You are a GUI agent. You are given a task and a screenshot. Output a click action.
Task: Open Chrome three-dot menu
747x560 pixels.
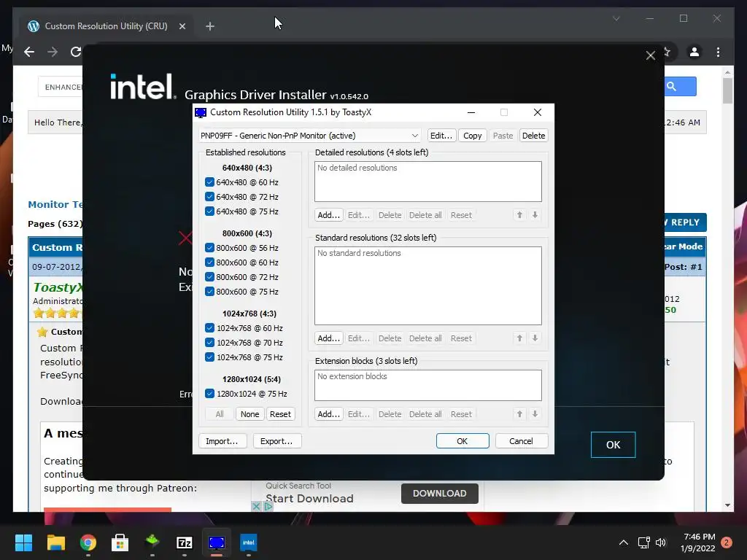click(719, 52)
